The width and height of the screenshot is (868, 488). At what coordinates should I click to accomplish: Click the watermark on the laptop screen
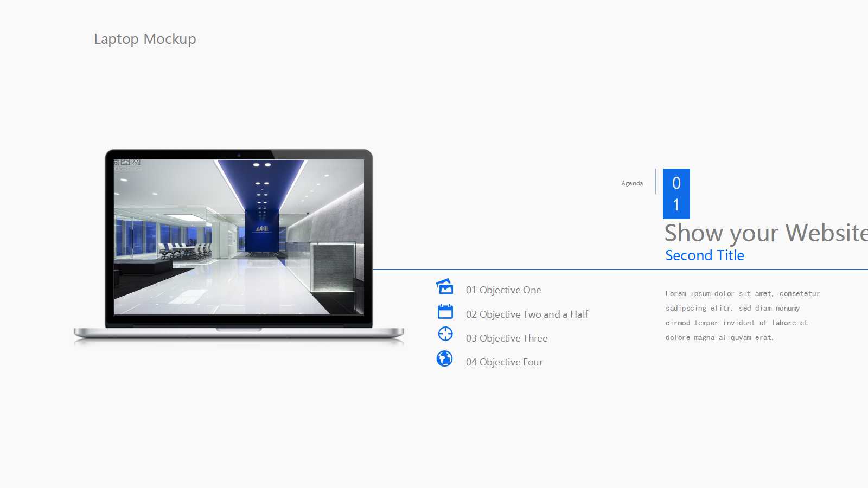[x=128, y=164]
